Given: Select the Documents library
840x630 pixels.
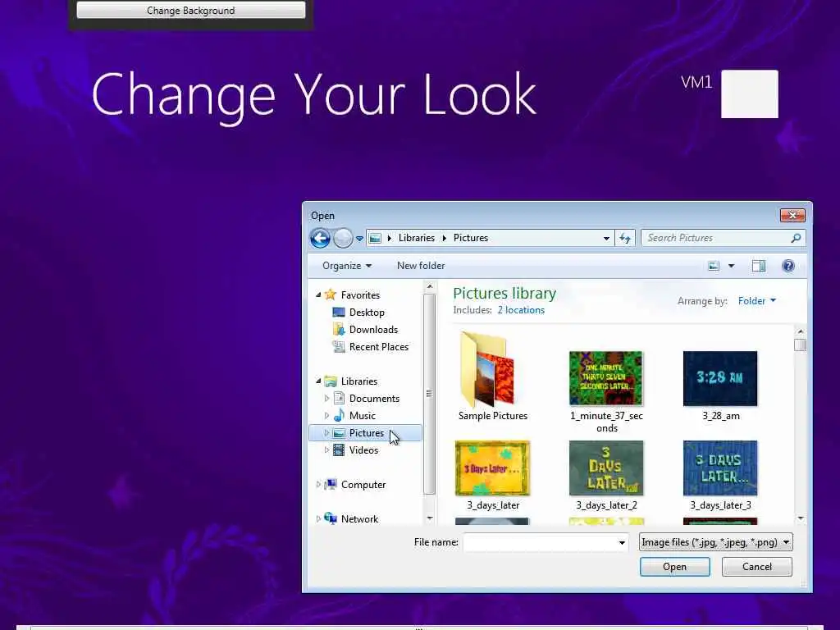Looking at the screenshot, I should point(374,399).
